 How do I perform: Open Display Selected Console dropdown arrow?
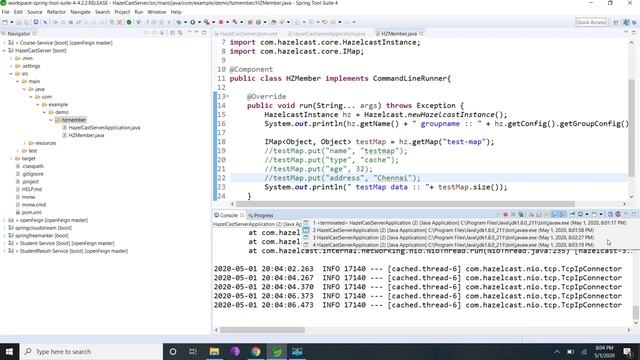click(587, 214)
